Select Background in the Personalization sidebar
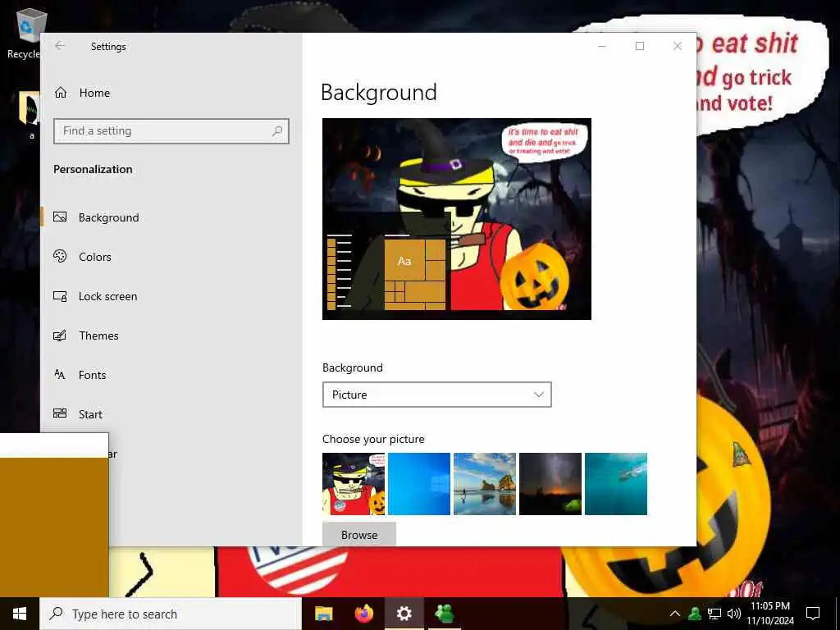 pyautogui.click(x=171, y=217)
